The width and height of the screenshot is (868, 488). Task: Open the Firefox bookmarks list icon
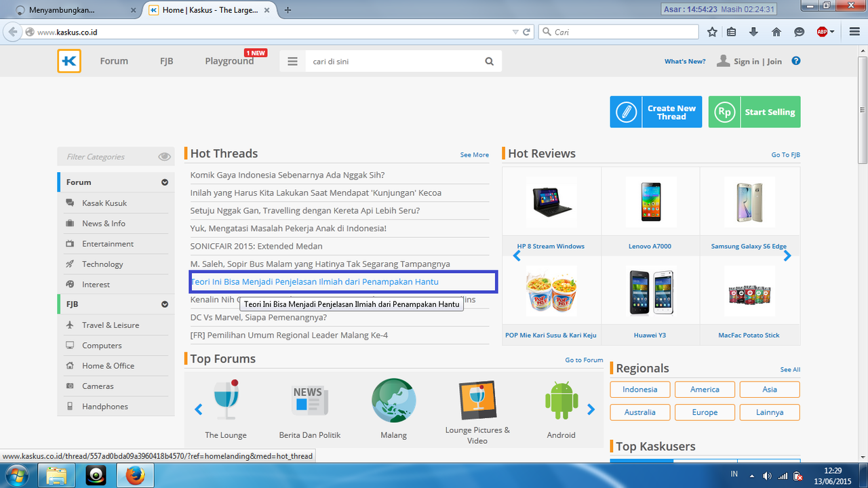732,32
